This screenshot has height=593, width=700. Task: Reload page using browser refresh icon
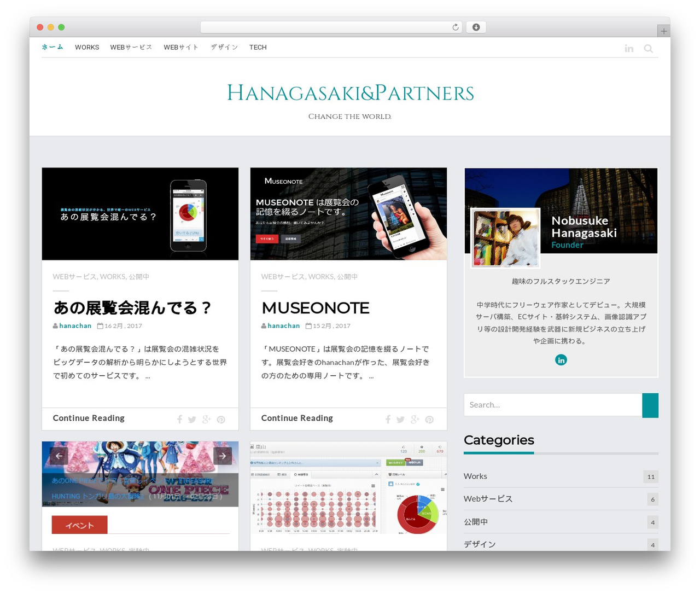coord(455,27)
